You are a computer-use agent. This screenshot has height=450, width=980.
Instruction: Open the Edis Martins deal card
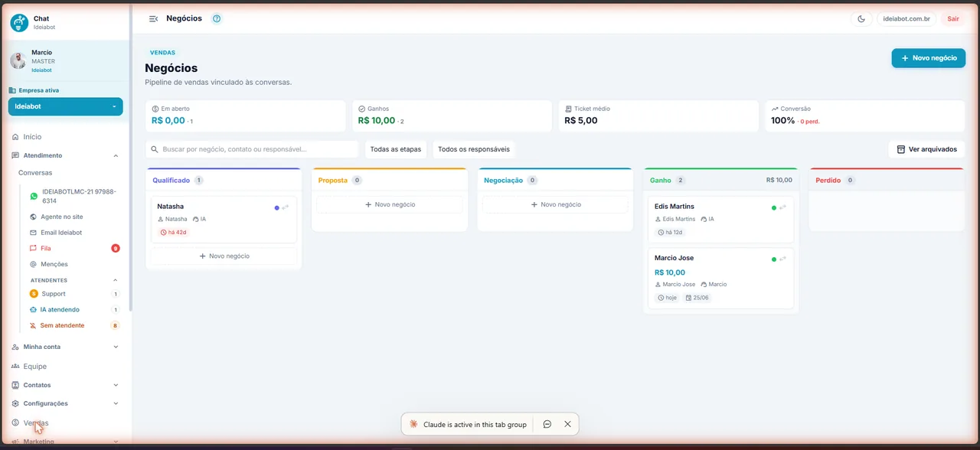(x=721, y=219)
